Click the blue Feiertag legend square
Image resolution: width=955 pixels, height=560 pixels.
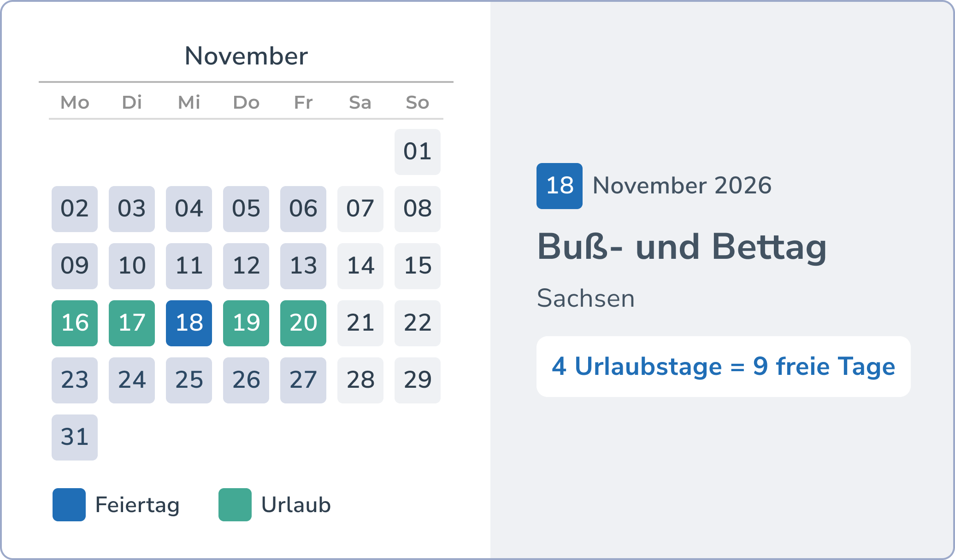69,505
